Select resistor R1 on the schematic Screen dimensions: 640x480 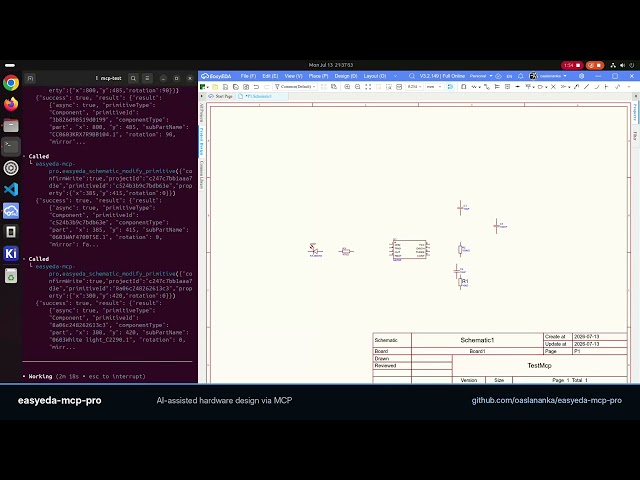(462, 282)
